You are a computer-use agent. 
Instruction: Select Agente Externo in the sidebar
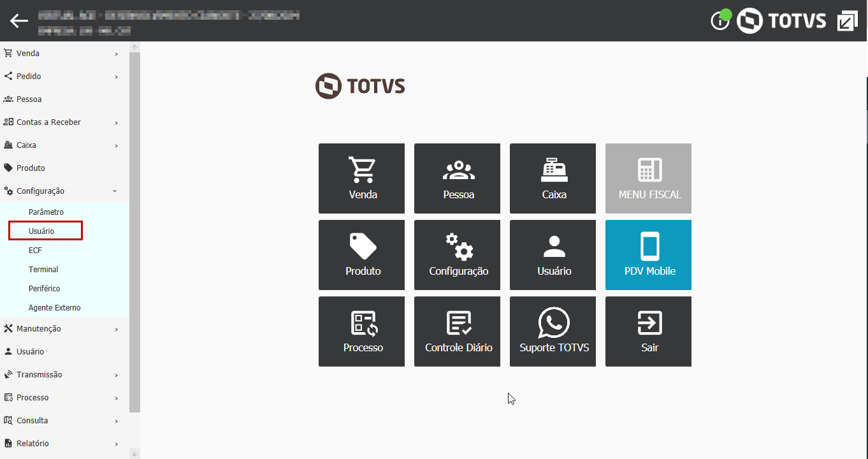[x=54, y=307]
